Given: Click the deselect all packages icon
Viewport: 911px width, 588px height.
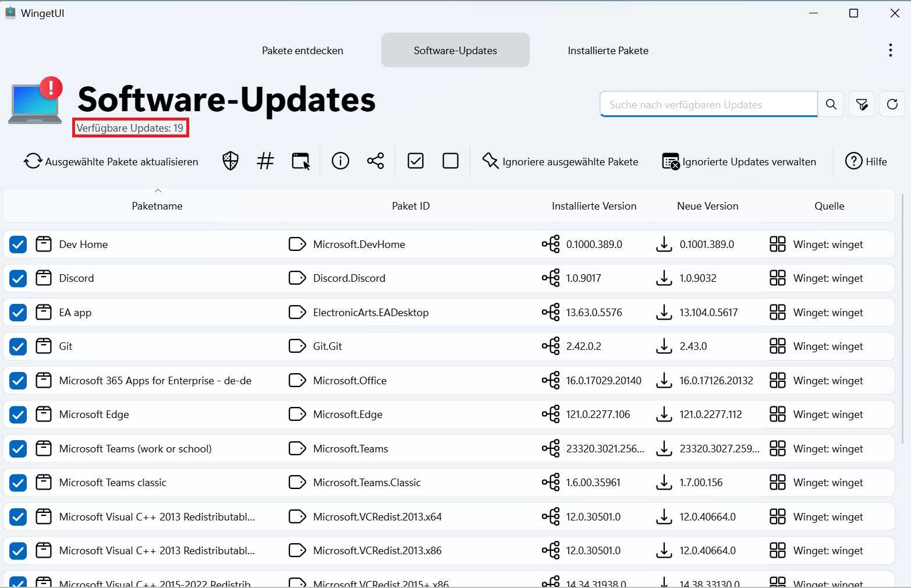Looking at the screenshot, I should coord(451,161).
